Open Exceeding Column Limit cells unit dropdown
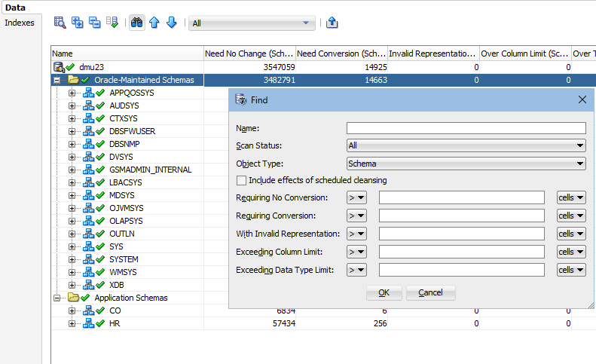Viewport: 596px width, 364px height. coord(571,252)
